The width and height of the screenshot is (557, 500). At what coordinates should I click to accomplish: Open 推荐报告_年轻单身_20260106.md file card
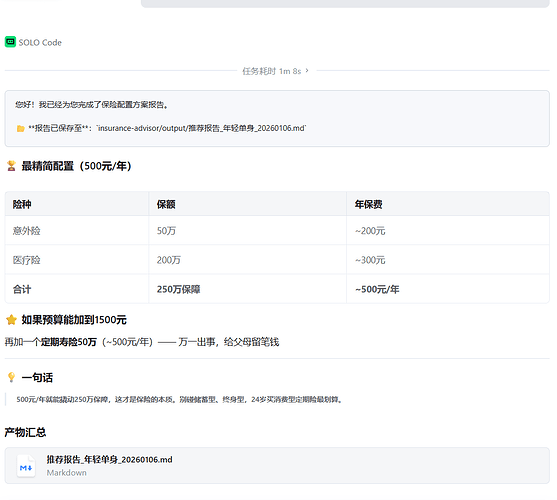coord(277,466)
